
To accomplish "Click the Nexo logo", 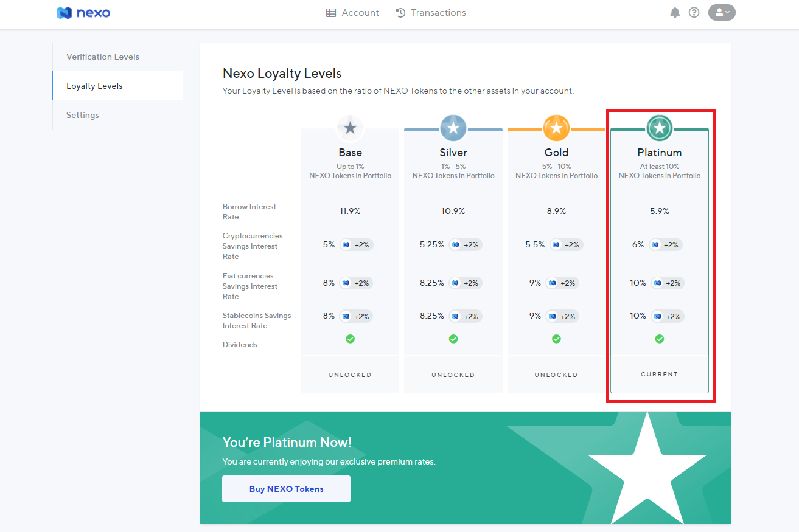I will (x=83, y=13).
